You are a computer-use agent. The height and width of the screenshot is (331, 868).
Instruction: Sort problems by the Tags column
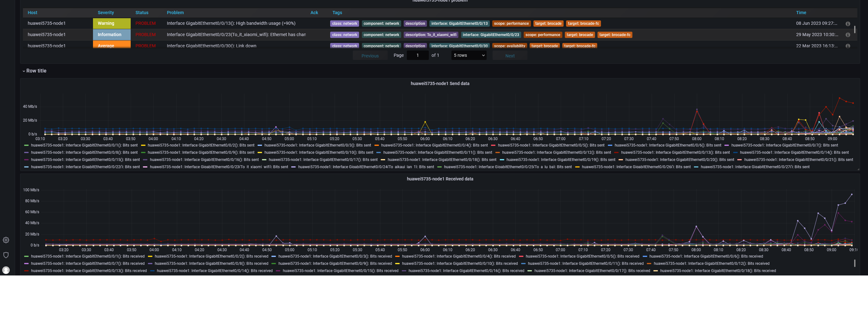coord(337,13)
